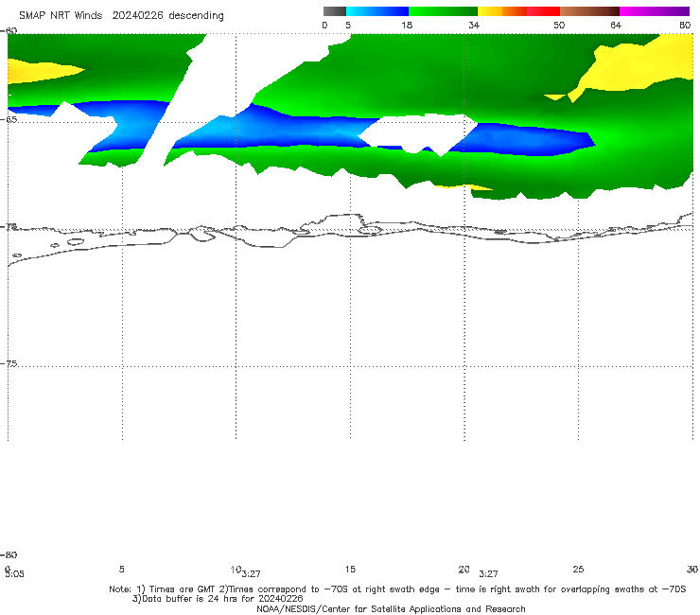Click the latitude label '-75'
This screenshot has width=700, height=615.
tap(9, 363)
